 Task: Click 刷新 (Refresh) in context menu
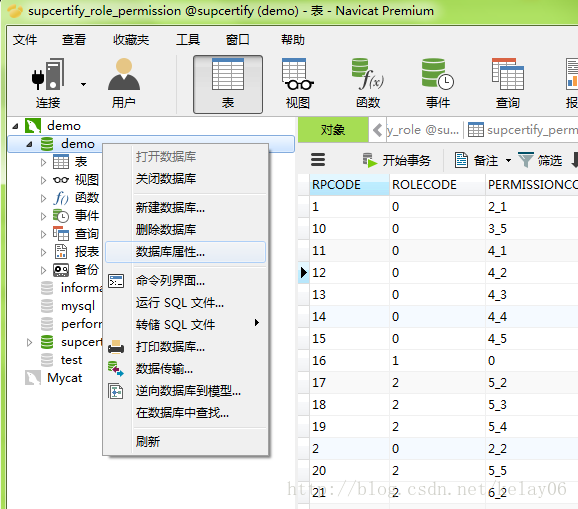click(x=185, y=442)
